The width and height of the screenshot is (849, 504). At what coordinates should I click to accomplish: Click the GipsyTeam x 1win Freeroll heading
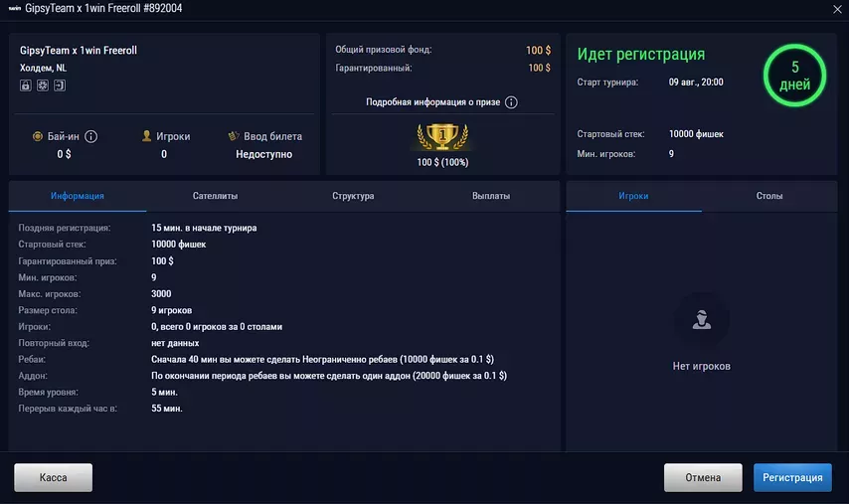pyautogui.click(x=79, y=51)
